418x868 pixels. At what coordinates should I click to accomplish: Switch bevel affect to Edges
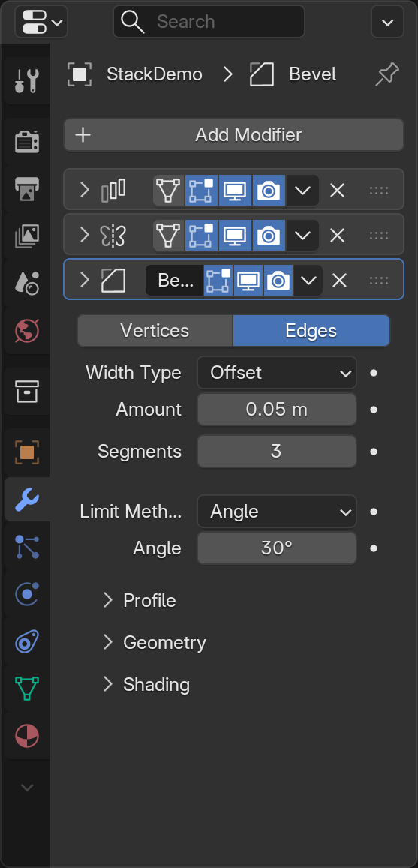(311, 331)
